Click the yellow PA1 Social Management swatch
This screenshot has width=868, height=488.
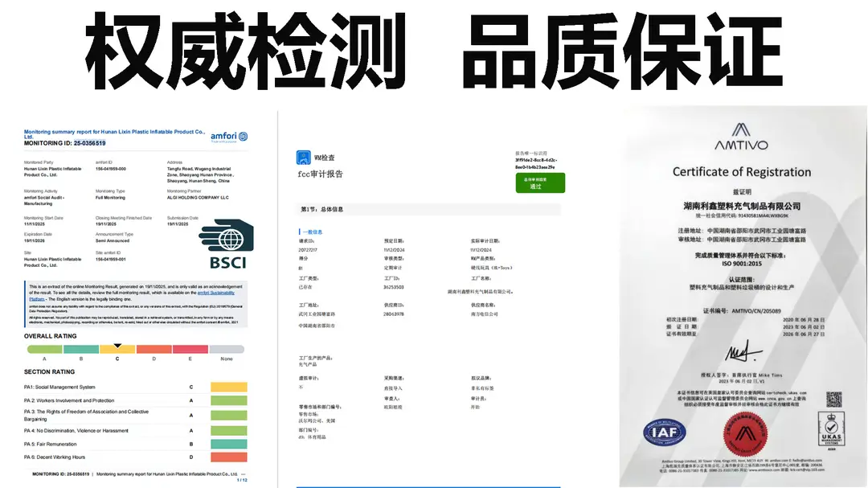click(228, 388)
